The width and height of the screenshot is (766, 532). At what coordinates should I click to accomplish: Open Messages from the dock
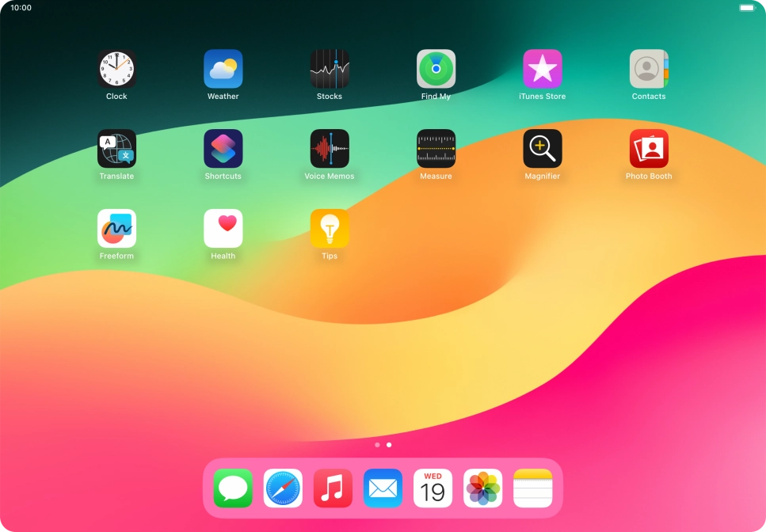click(233, 488)
